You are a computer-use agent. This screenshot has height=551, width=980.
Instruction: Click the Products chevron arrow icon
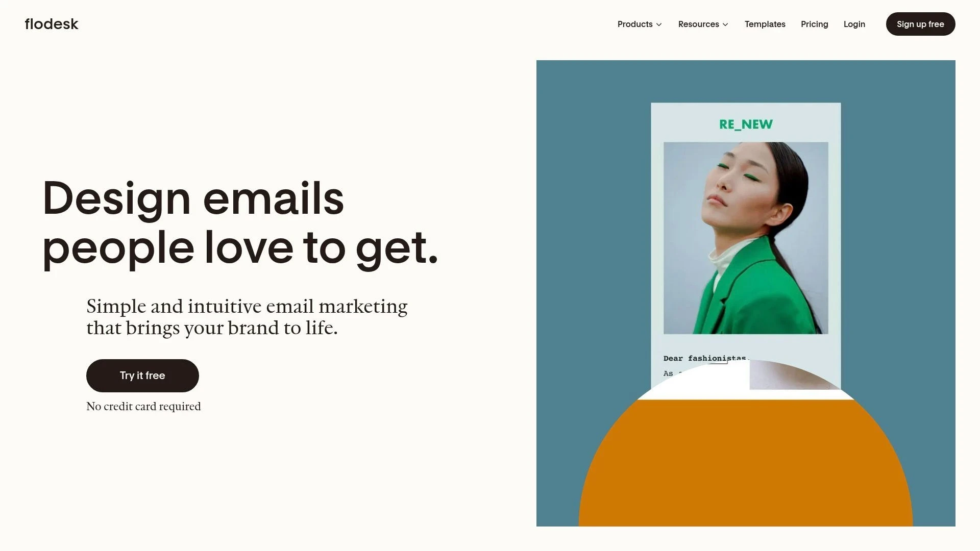tap(659, 24)
